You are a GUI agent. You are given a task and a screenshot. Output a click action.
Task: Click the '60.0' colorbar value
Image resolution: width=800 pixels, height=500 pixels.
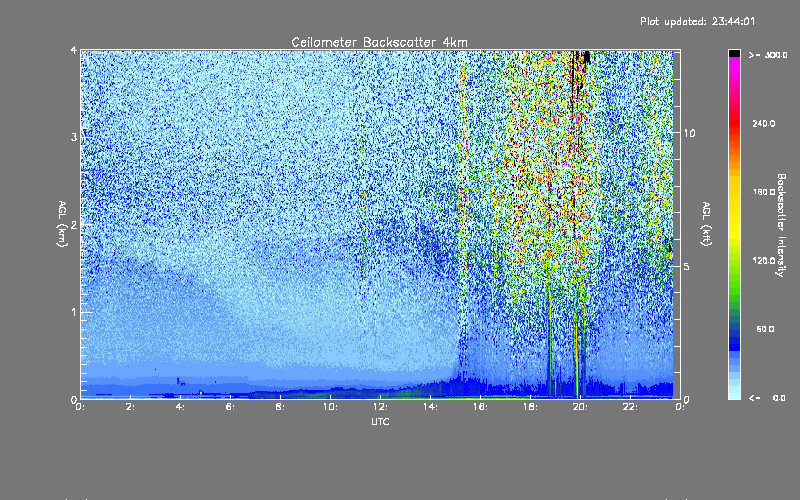pyautogui.click(x=765, y=329)
